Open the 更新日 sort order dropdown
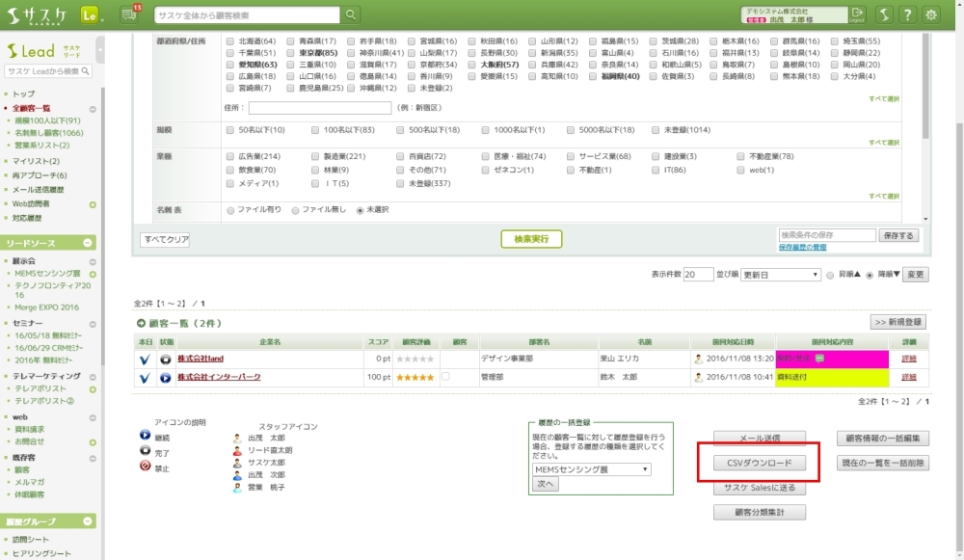 [780, 275]
